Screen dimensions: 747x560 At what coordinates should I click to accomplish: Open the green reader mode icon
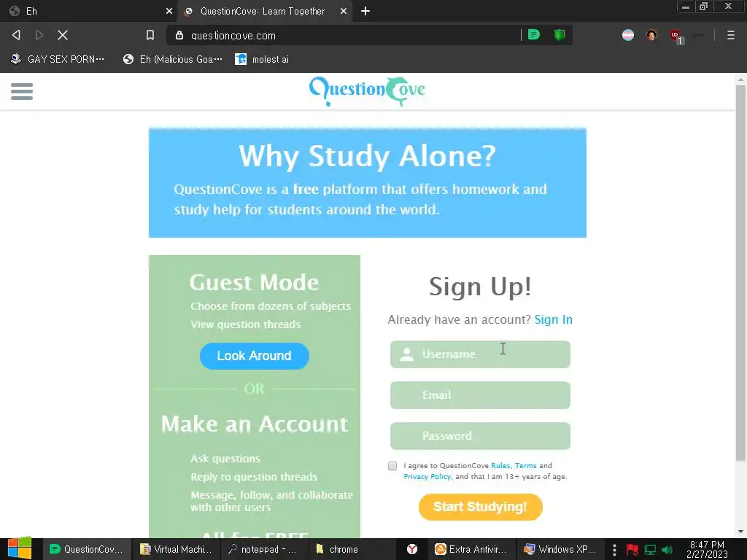coord(533,35)
